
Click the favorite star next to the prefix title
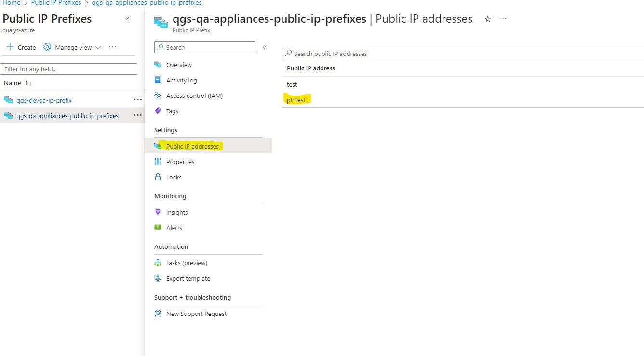(x=488, y=19)
